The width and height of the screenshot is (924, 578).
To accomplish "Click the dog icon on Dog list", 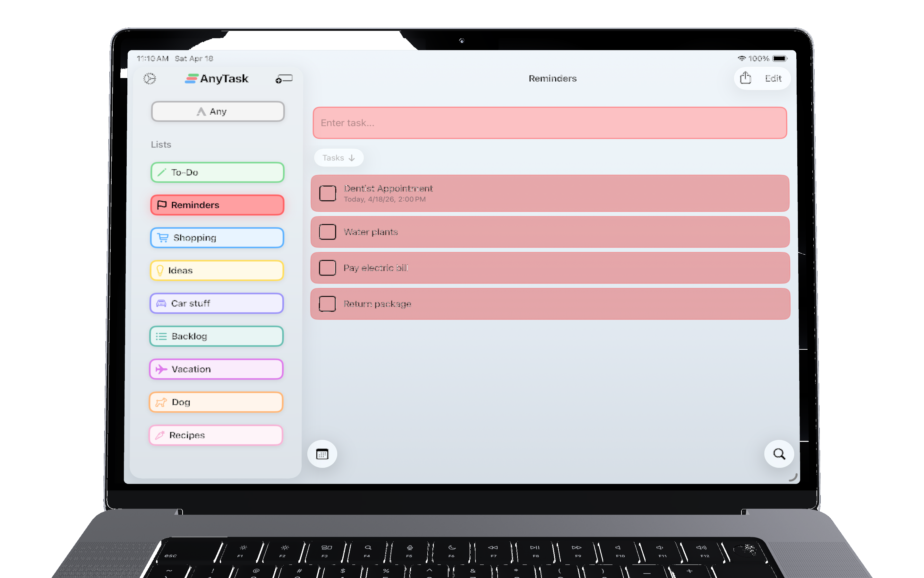I will click(x=161, y=402).
